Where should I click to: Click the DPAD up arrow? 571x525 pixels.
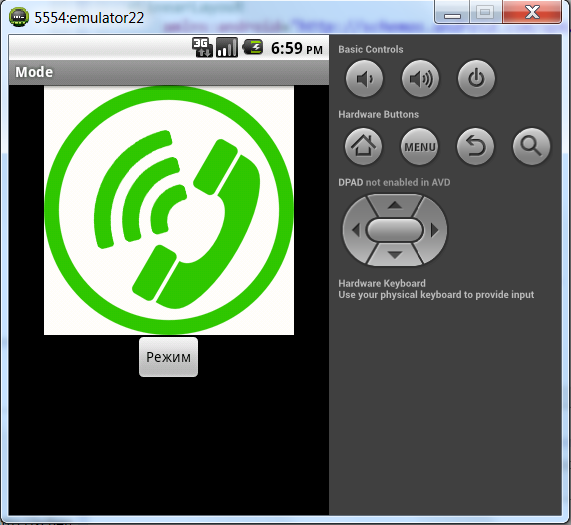pos(395,206)
